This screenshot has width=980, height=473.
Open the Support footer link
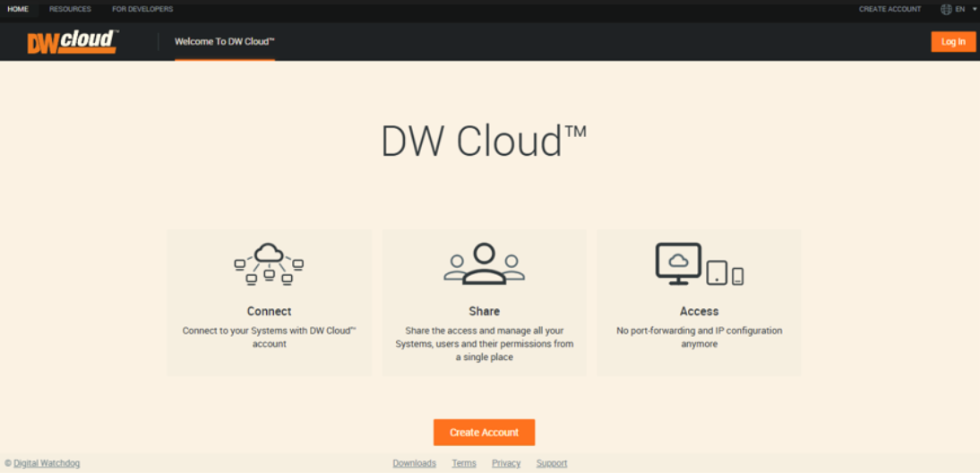552,464
